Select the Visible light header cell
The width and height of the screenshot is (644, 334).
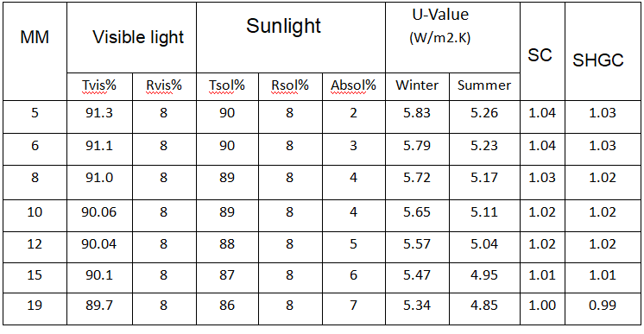(131, 38)
